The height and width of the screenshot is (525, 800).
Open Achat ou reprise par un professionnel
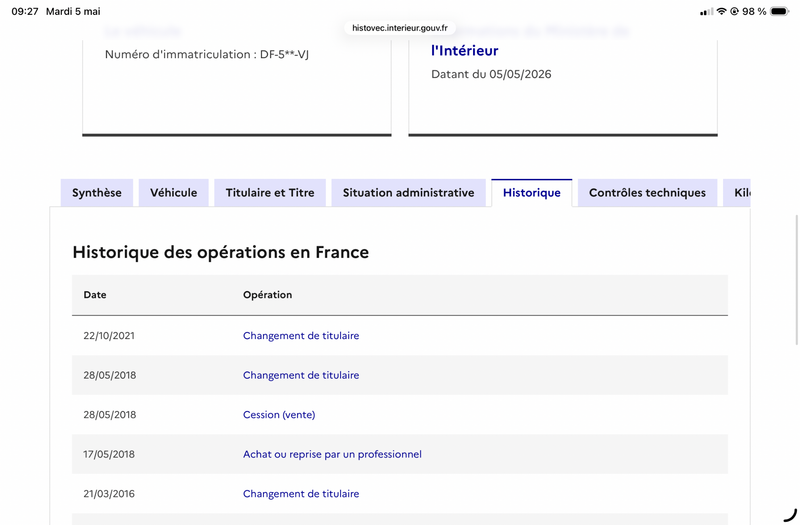point(332,455)
